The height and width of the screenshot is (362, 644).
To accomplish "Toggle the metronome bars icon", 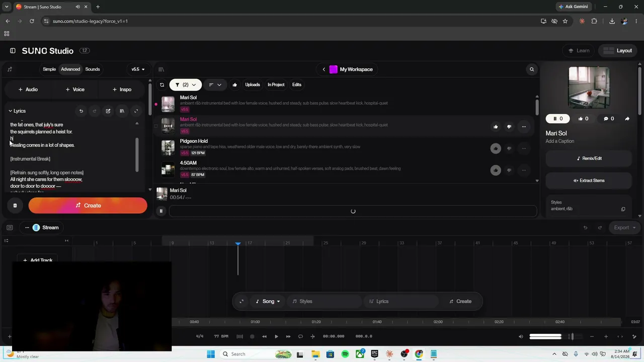I will point(239,336).
